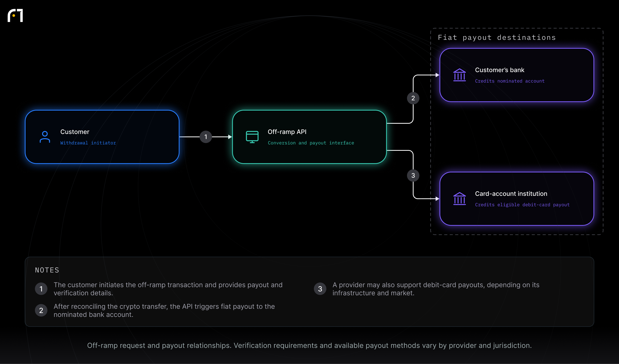Click 'Credits eligible debit-card payout' text

click(x=522, y=205)
